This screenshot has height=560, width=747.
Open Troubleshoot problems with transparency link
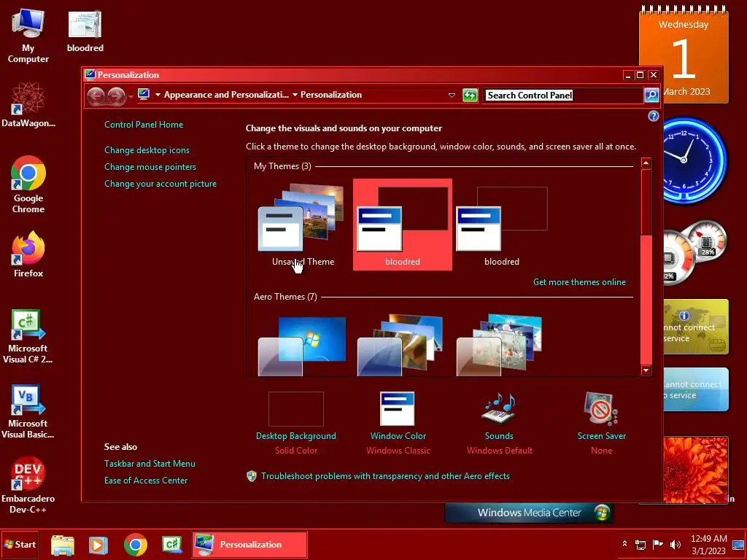[385, 475]
